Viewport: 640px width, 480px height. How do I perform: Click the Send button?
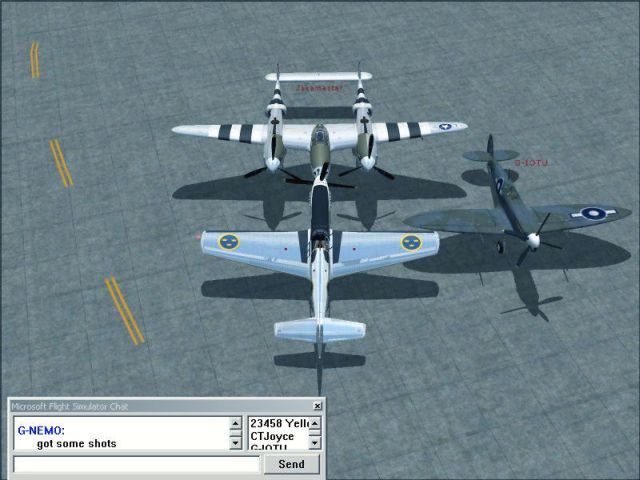coord(291,464)
